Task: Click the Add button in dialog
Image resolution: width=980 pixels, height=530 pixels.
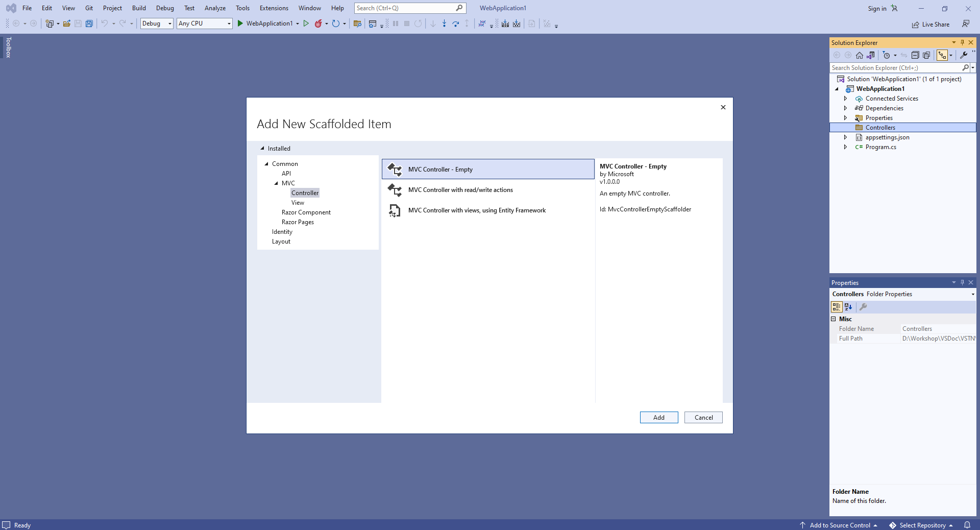Action: pyautogui.click(x=658, y=418)
